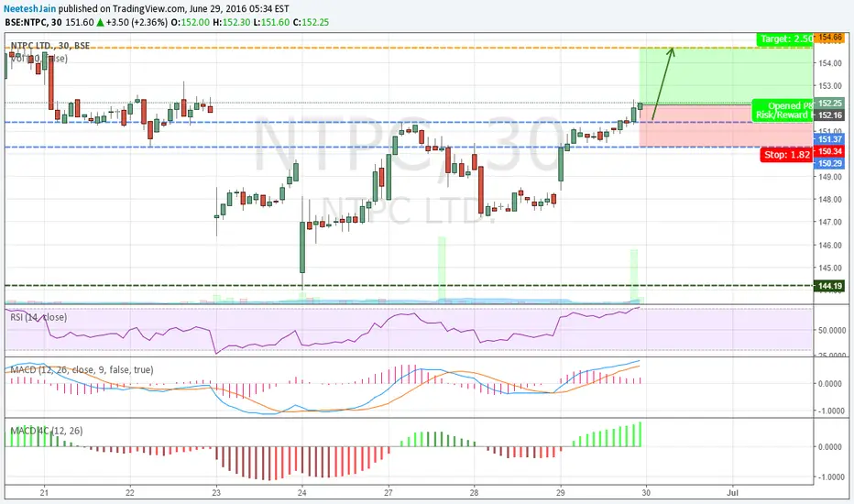The height and width of the screenshot is (504, 854).
Task: Select the green Target: 2.50 label
Action: 785,39
